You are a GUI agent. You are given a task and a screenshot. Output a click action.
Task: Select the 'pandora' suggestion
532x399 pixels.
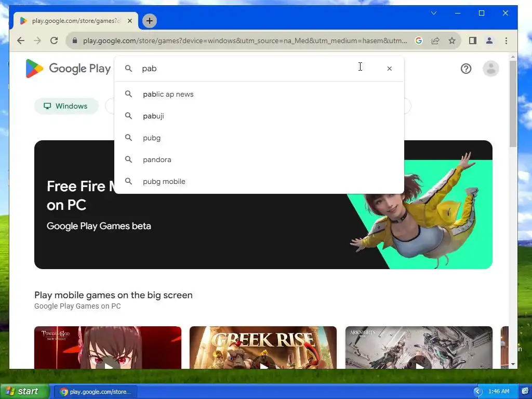pyautogui.click(x=260, y=159)
